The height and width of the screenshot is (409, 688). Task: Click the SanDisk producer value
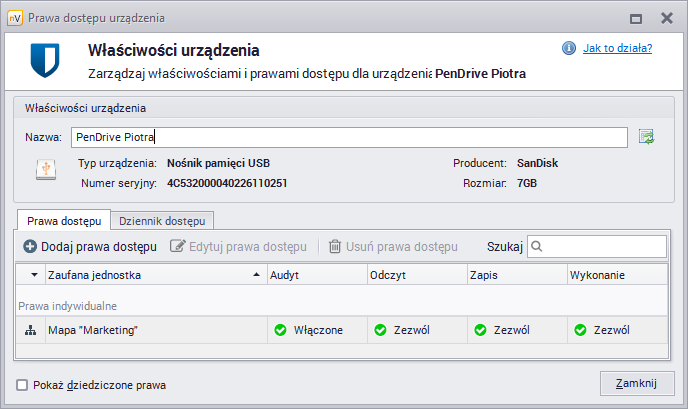coord(538,163)
